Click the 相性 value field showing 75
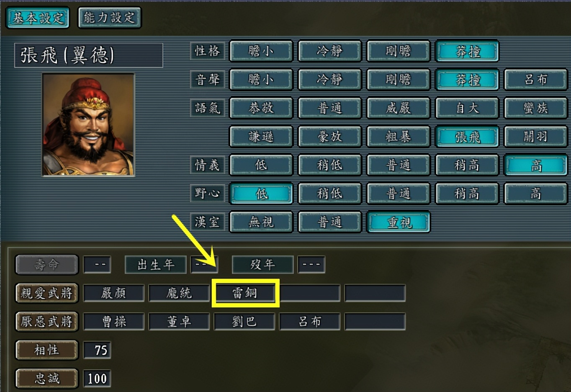This screenshot has height=392, width=571. click(x=97, y=350)
